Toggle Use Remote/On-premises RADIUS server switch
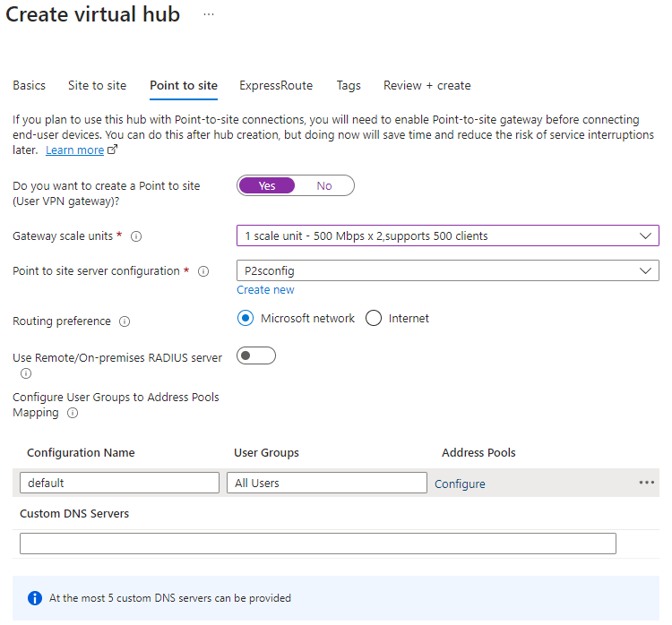This screenshot has width=672, height=625. pos(256,355)
